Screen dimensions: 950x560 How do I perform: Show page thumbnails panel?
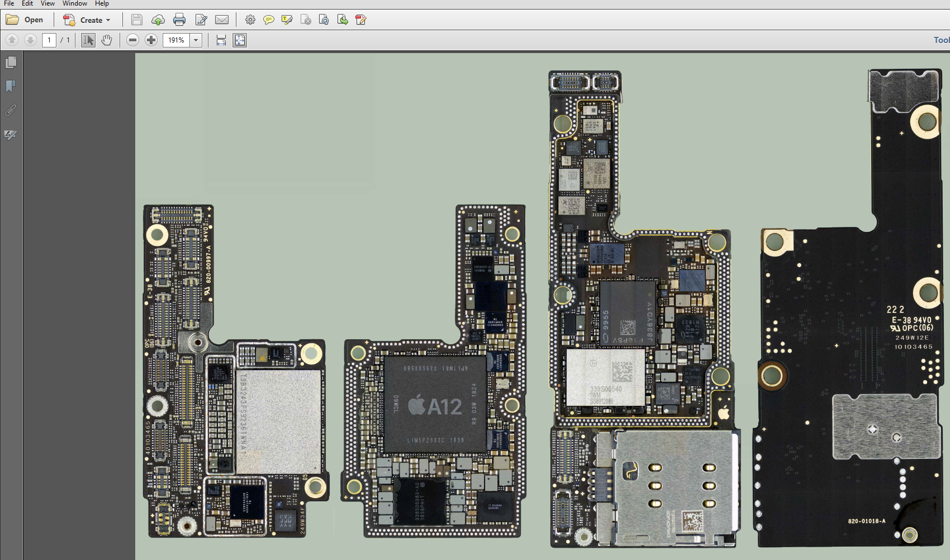click(x=11, y=63)
